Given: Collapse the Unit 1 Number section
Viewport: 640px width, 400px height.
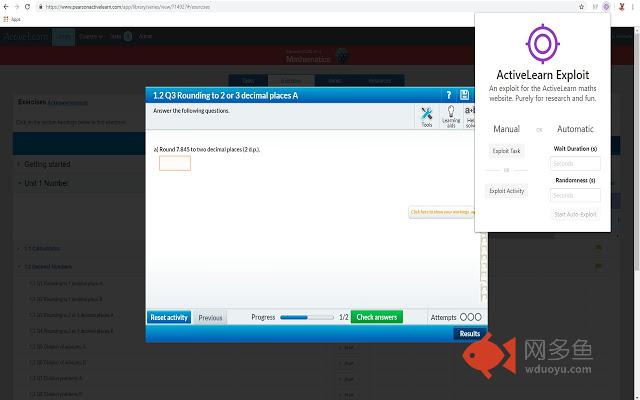Looking at the screenshot, I should click(x=42, y=183).
